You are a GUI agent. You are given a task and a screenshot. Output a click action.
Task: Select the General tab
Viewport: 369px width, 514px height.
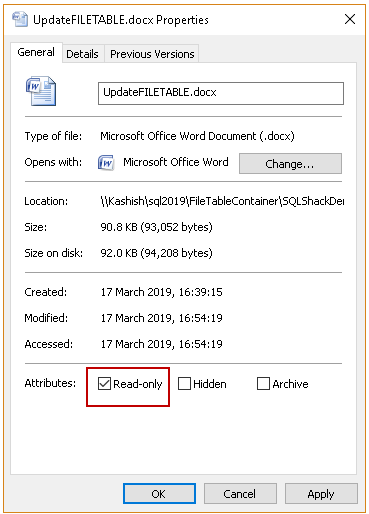pos(36,52)
